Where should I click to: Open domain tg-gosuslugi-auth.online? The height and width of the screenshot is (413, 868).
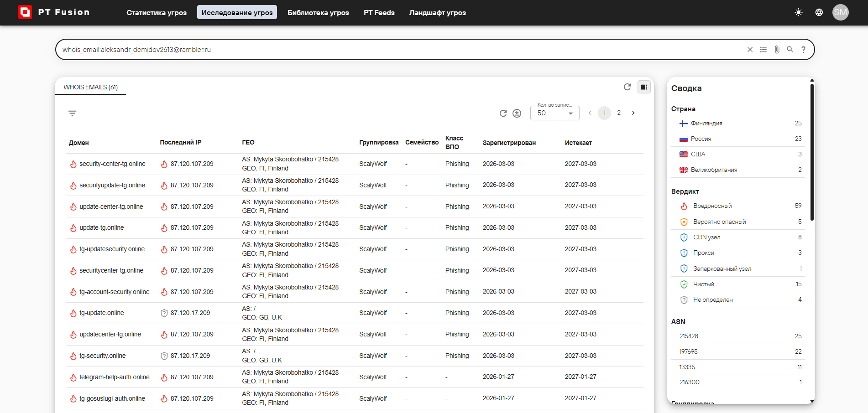pos(112,398)
